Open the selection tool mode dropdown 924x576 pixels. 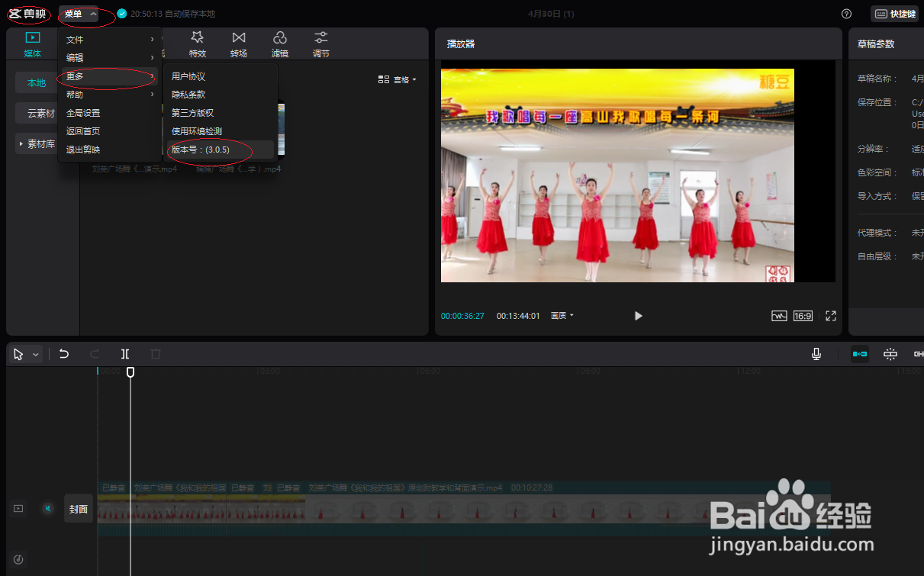click(x=36, y=355)
